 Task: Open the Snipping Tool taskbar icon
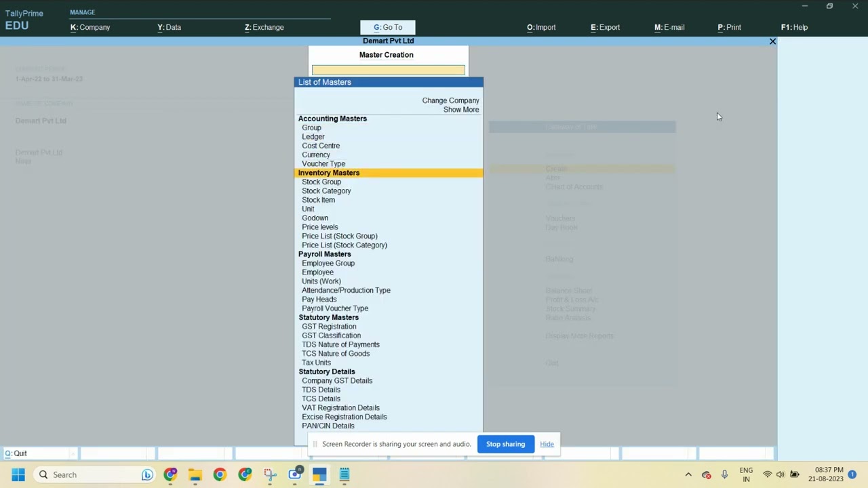[x=270, y=474]
